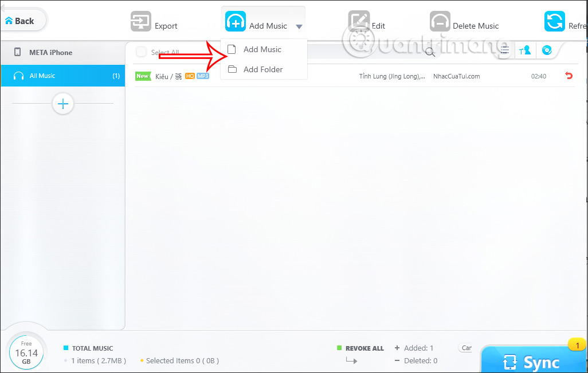Click the free storage 16.14 GB gauge
Viewport: 588px width, 373px height.
26,352
